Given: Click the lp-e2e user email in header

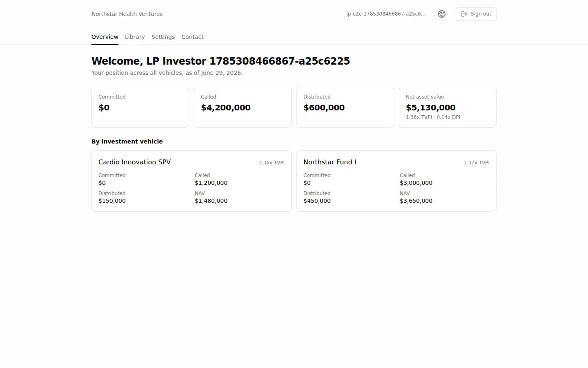Looking at the screenshot, I should point(386,14).
